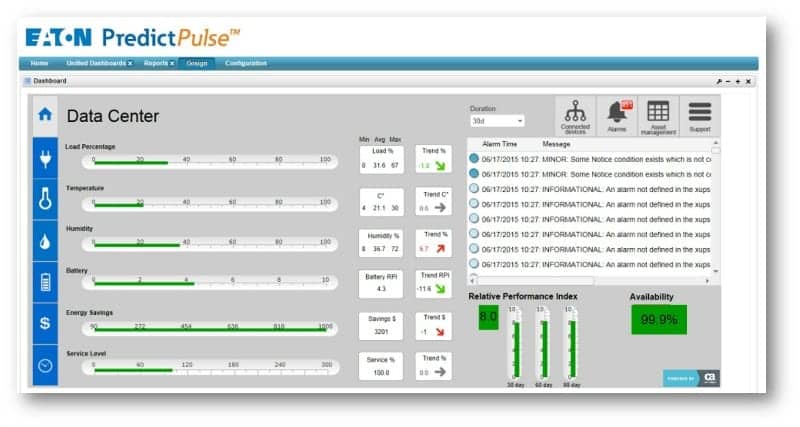Click the Load % min avg max box
The height and width of the screenshot is (427, 800).
tap(382, 159)
